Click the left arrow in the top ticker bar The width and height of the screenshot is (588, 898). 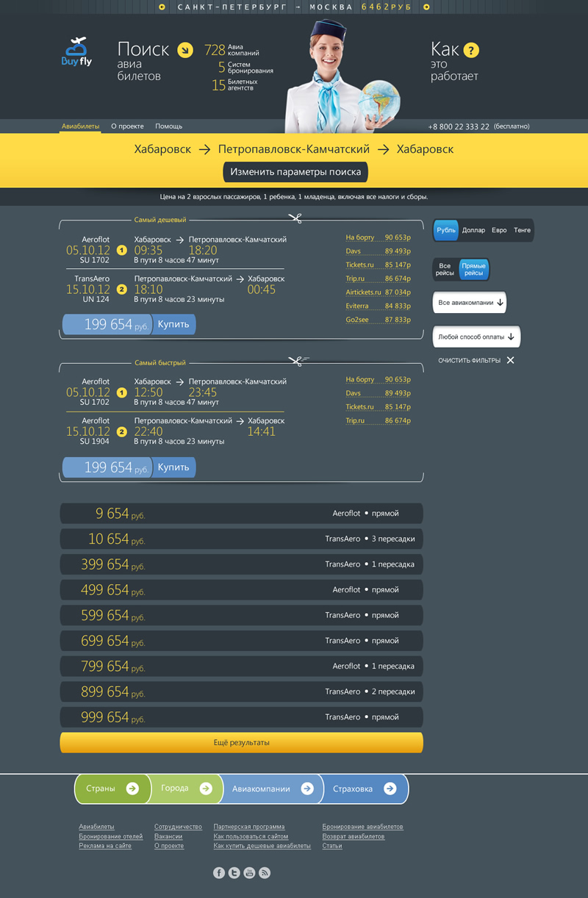[162, 7]
